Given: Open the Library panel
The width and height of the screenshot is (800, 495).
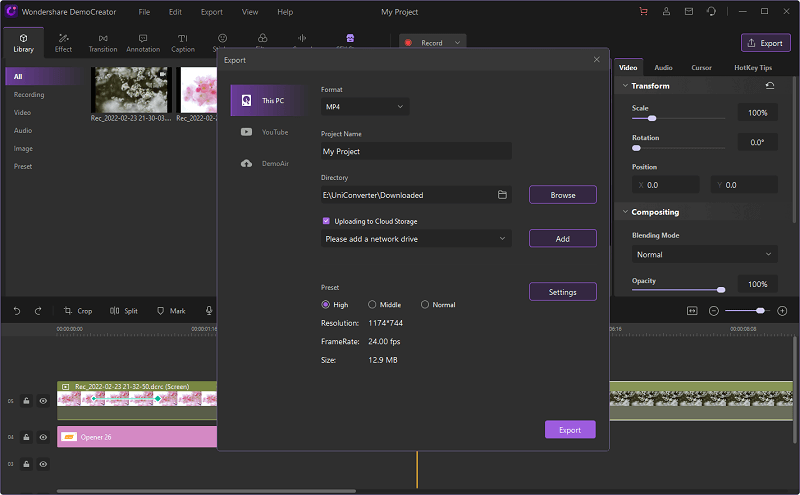Looking at the screenshot, I should tap(23, 43).
